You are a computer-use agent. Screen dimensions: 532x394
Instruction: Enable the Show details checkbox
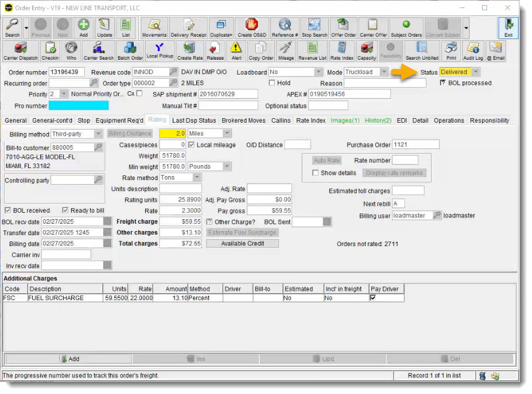click(315, 173)
